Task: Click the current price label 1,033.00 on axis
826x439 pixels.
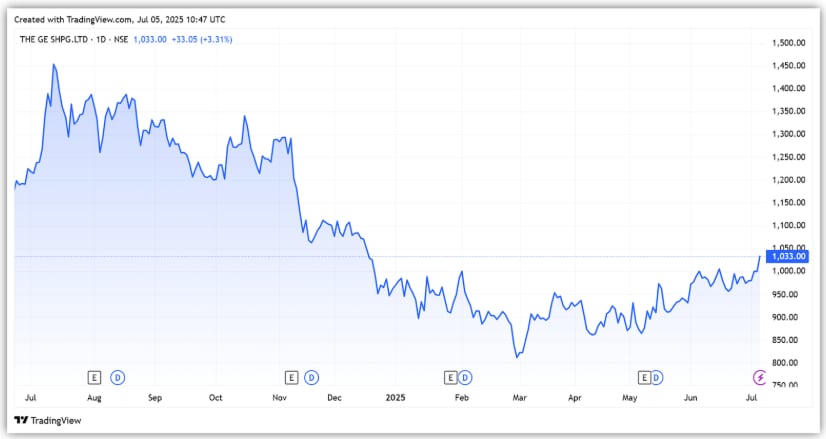Action: tap(788, 256)
